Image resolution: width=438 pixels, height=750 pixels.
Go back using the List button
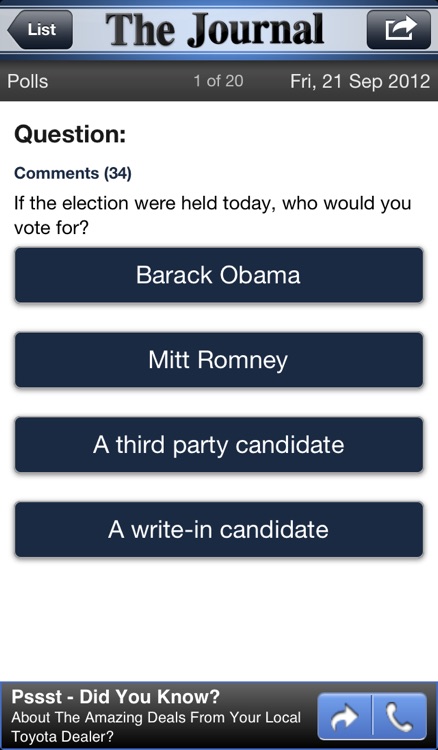point(40,30)
